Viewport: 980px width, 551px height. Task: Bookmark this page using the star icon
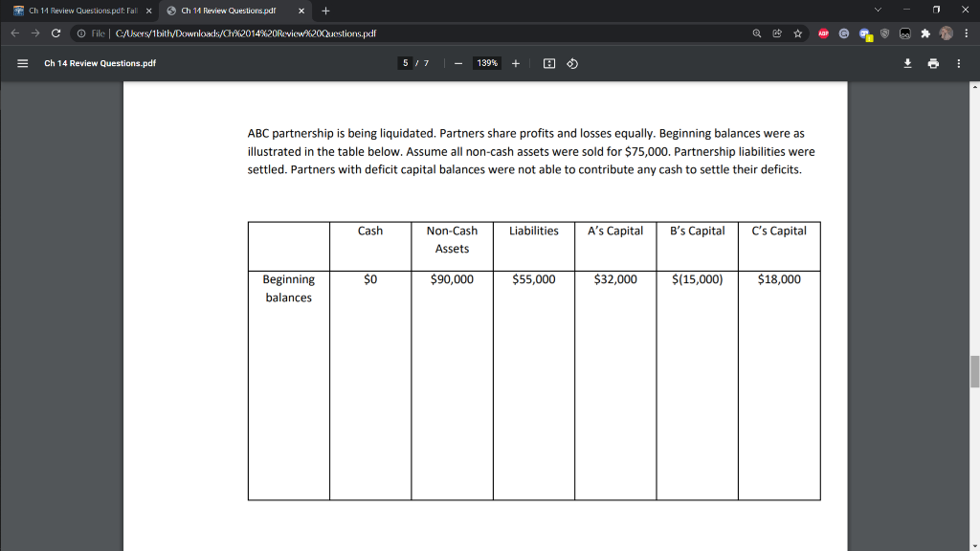click(796, 33)
